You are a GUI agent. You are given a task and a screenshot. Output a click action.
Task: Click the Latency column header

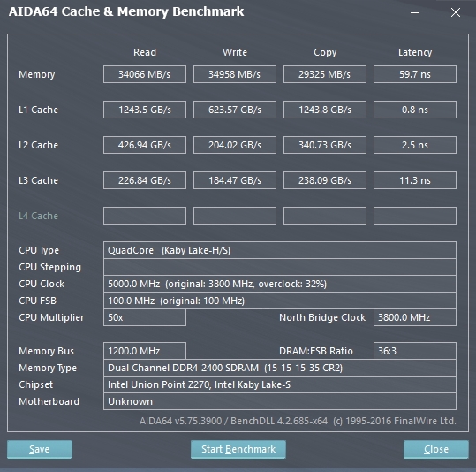tap(415, 52)
